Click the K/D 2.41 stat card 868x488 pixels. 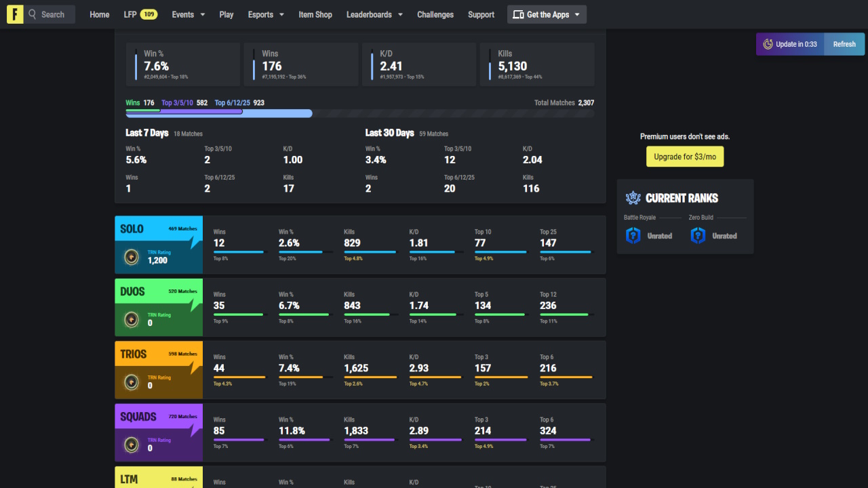[419, 64]
